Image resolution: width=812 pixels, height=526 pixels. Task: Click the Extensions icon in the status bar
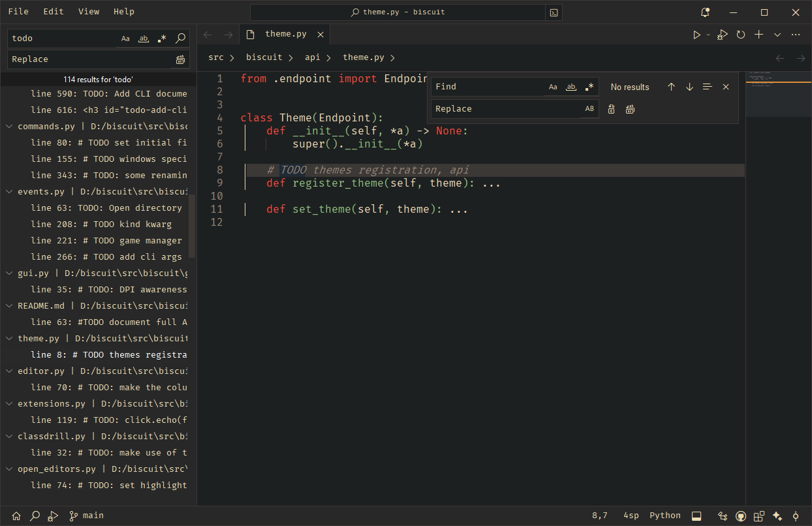[759, 515]
